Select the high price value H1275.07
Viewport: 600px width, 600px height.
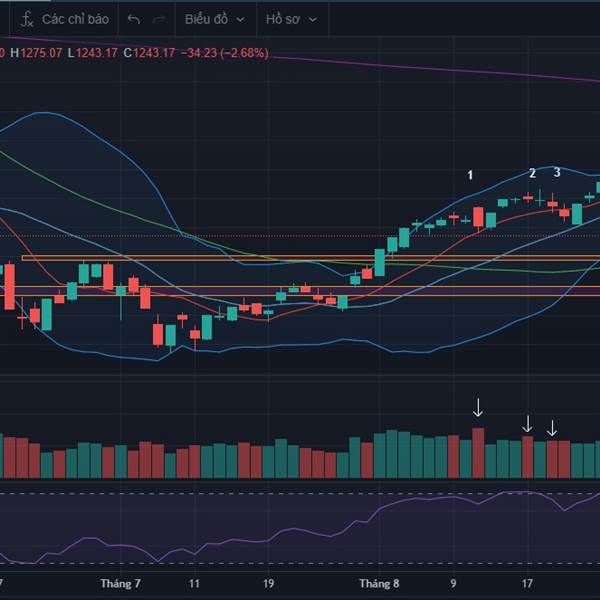point(36,53)
